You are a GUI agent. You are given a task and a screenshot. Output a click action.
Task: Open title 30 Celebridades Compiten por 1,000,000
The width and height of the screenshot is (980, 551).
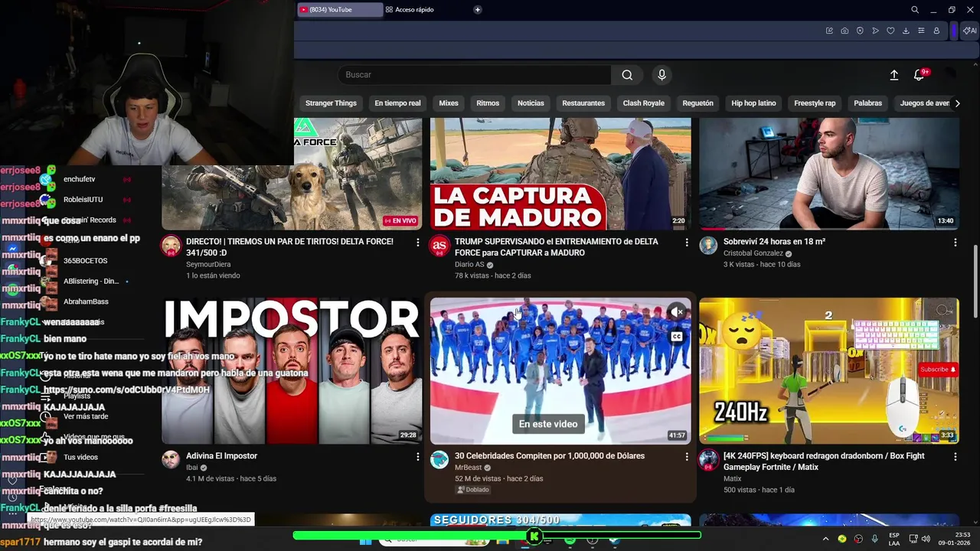(550, 456)
